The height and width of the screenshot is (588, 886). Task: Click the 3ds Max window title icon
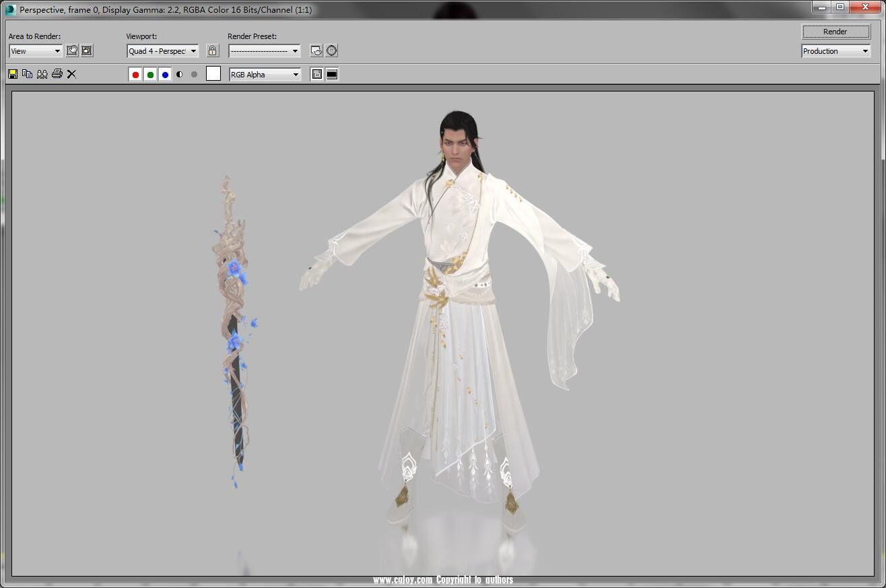10,9
